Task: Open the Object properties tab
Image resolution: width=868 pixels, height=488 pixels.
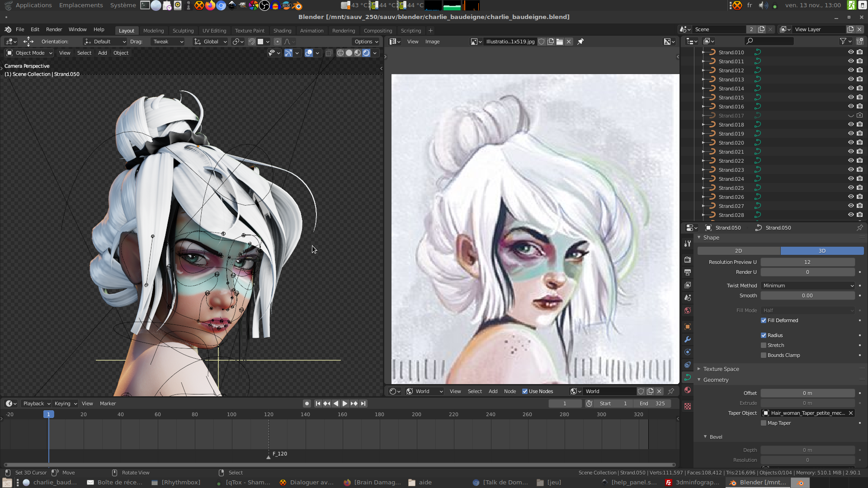Action: tap(688, 327)
